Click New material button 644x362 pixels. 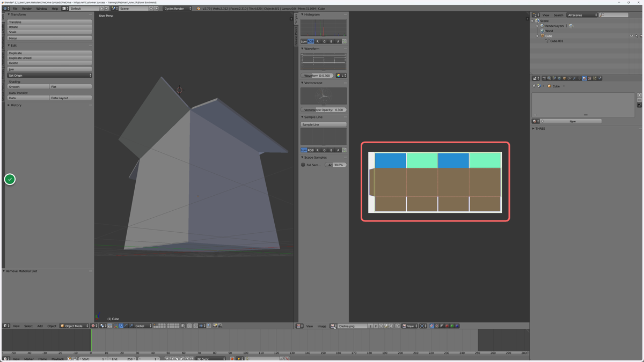click(572, 121)
